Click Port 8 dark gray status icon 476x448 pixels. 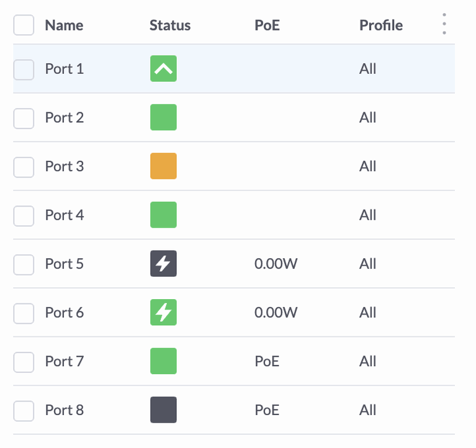pos(163,410)
